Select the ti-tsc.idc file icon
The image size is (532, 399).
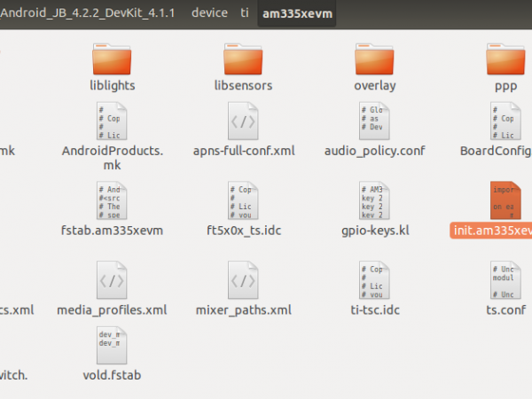pos(374,281)
